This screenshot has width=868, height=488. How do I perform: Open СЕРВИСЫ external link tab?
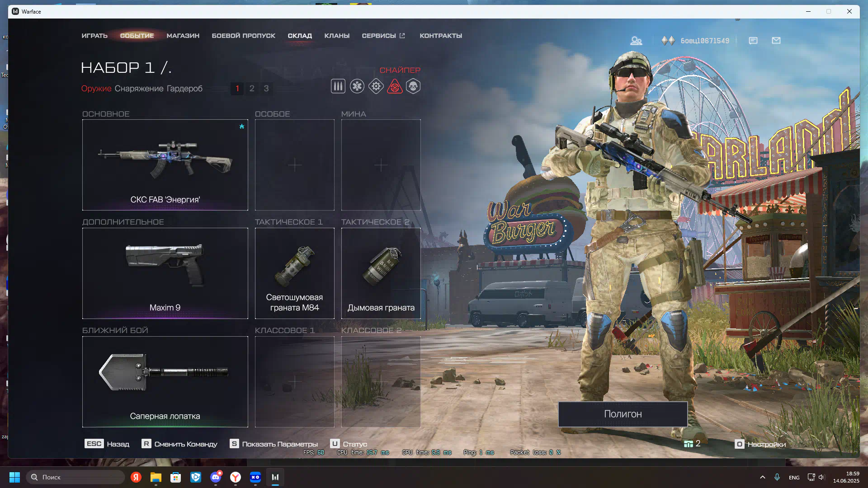pos(383,36)
